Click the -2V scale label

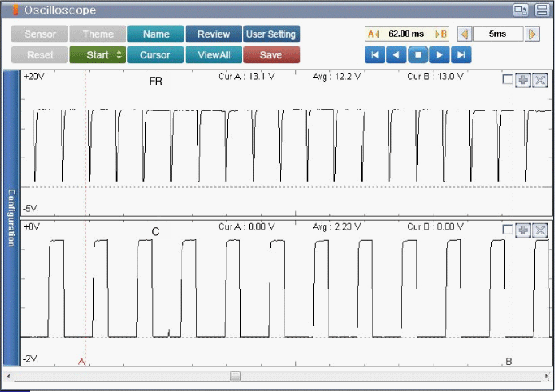(x=30, y=358)
